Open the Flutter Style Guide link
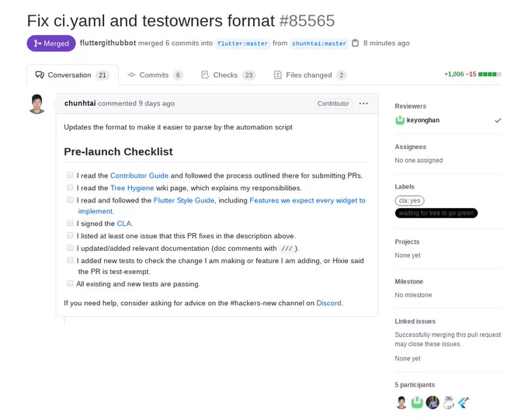Screen dimensions: 528x420 click(x=184, y=200)
